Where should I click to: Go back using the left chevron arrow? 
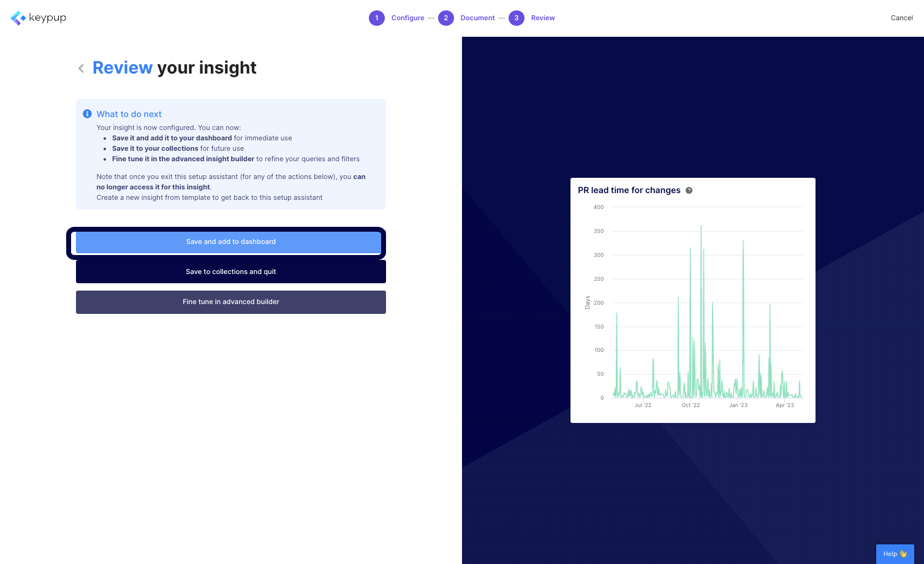pos(81,68)
